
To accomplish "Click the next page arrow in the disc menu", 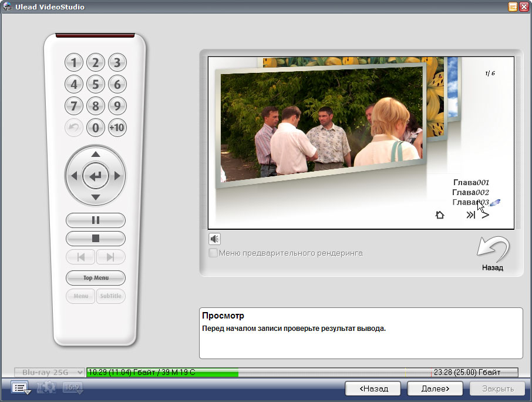I will pyautogui.click(x=486, y=215).
